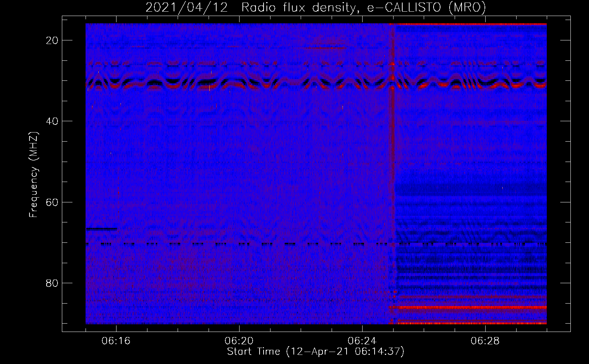Select the 'Frequency (MHZ)' y-axis label
Screen dimensions: 589x364
coord(33,175)
